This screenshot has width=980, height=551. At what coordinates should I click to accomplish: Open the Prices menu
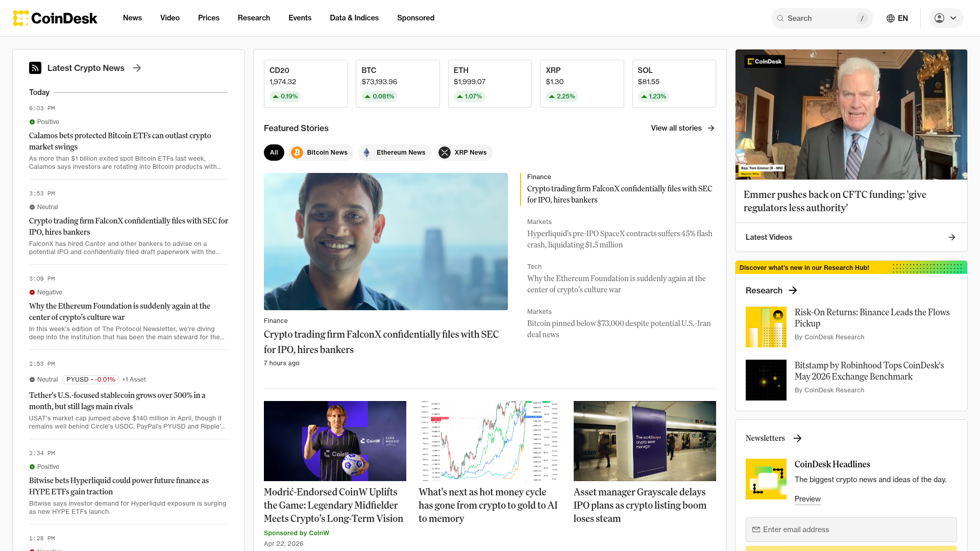coord(209,18)
